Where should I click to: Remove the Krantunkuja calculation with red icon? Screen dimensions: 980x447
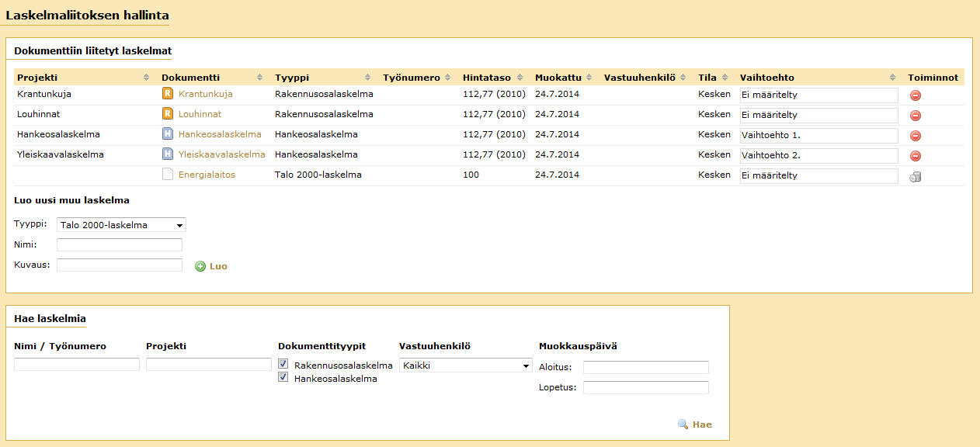(915, 95)
